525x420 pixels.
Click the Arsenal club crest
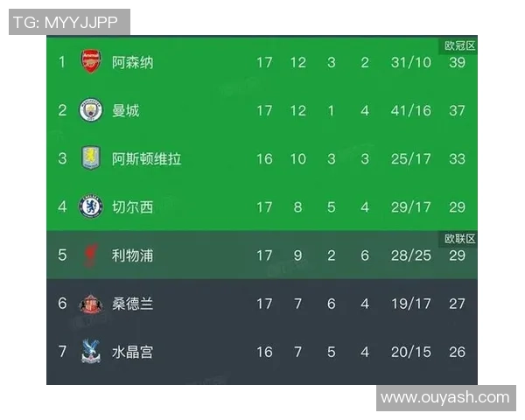91,62
